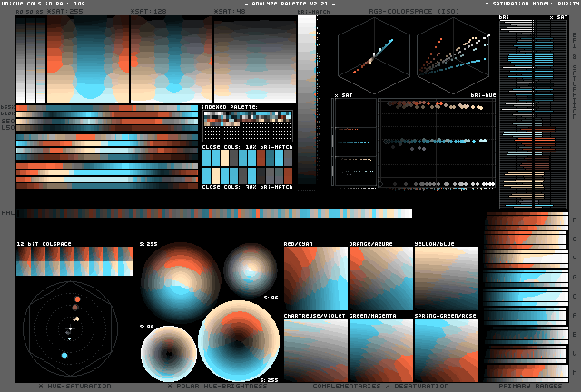Click '× HUE-SATURATION' bottom label
This screenshot has height=392, width=581.
(x=74, y=386)
